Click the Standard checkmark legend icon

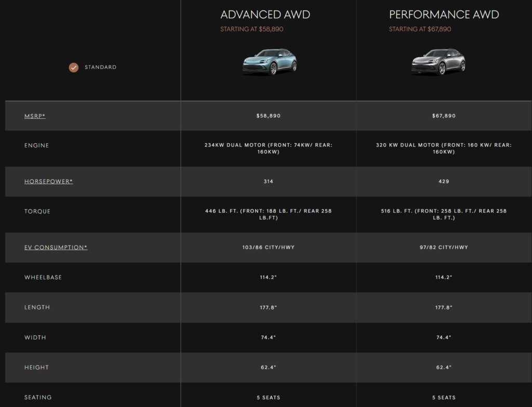74,67
